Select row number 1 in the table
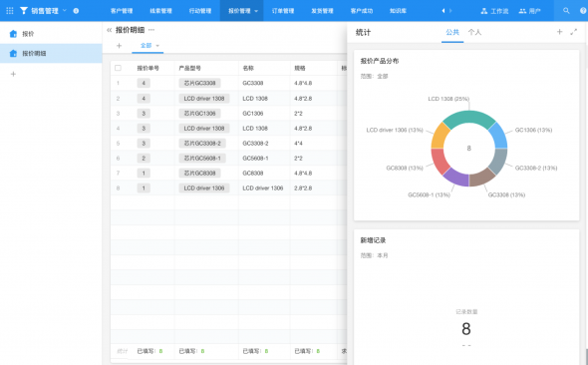The height and width of the screenshot is (365, 588). pyautogui.click(x=118, y=83)
